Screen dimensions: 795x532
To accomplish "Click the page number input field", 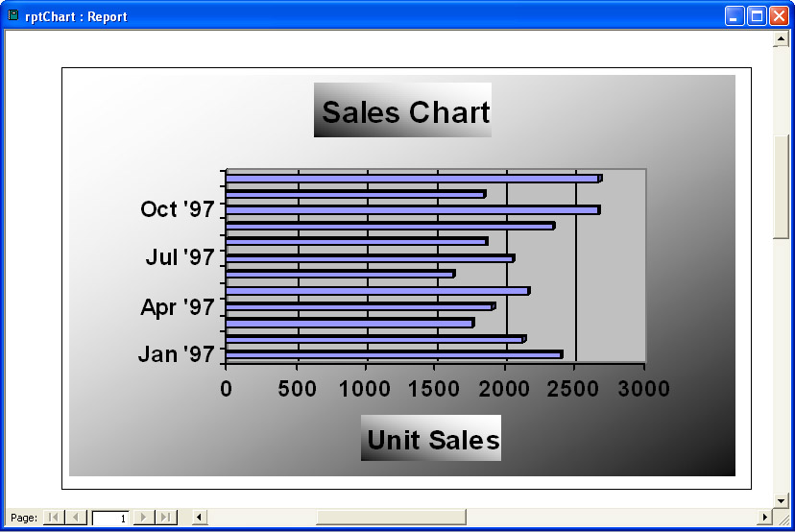I will (110, 518).
